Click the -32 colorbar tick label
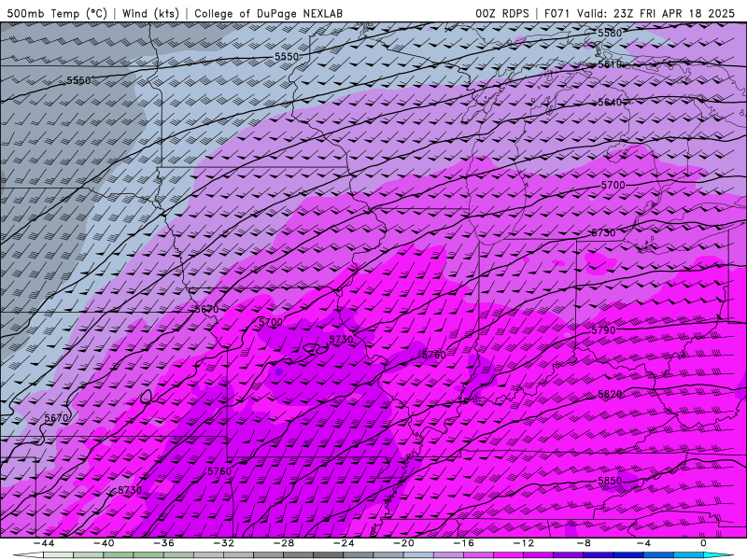The width and height of the screenshot is (747, 560). 224,543
